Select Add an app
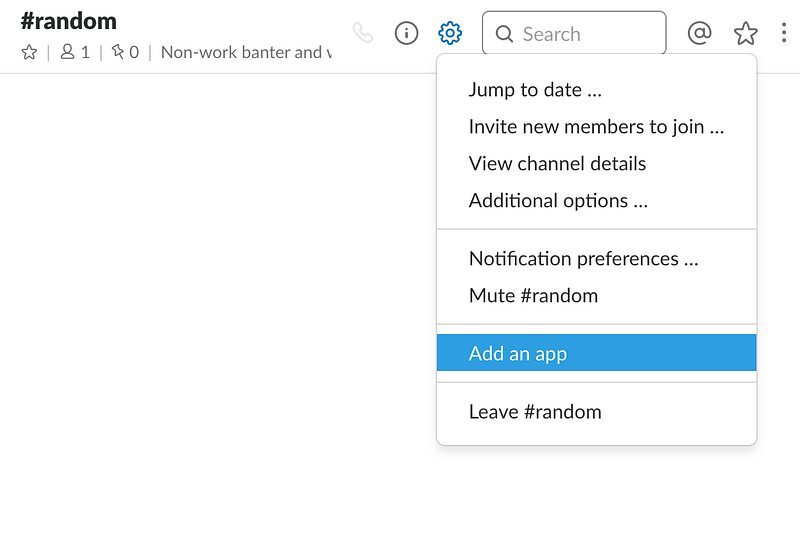Image resolution: width=800 pixels, height=536 pixels. (596, 353)
